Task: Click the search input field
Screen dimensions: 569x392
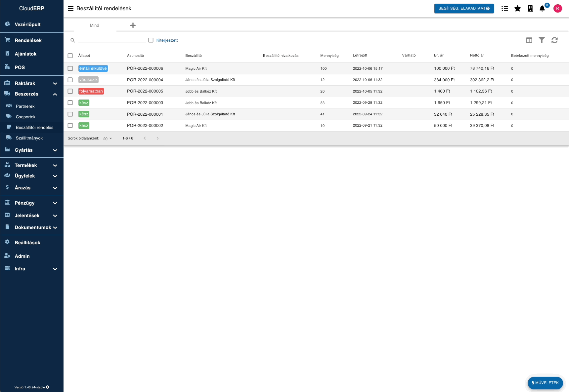Action: coord(112,40)
